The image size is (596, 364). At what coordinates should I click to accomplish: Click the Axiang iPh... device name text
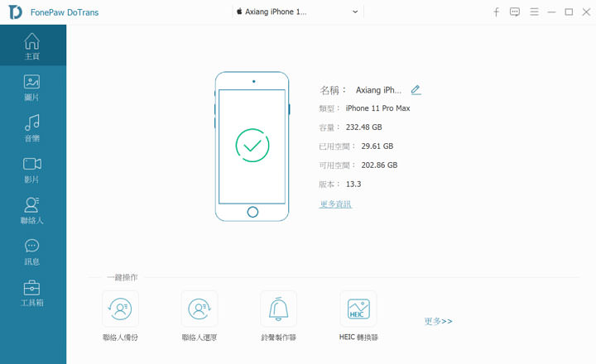point(378,90)
